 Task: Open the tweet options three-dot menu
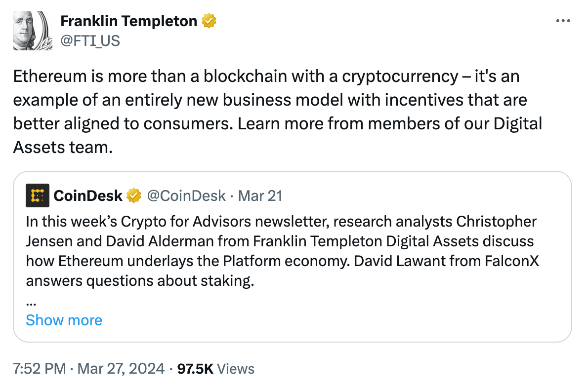(x=563, y=20)
